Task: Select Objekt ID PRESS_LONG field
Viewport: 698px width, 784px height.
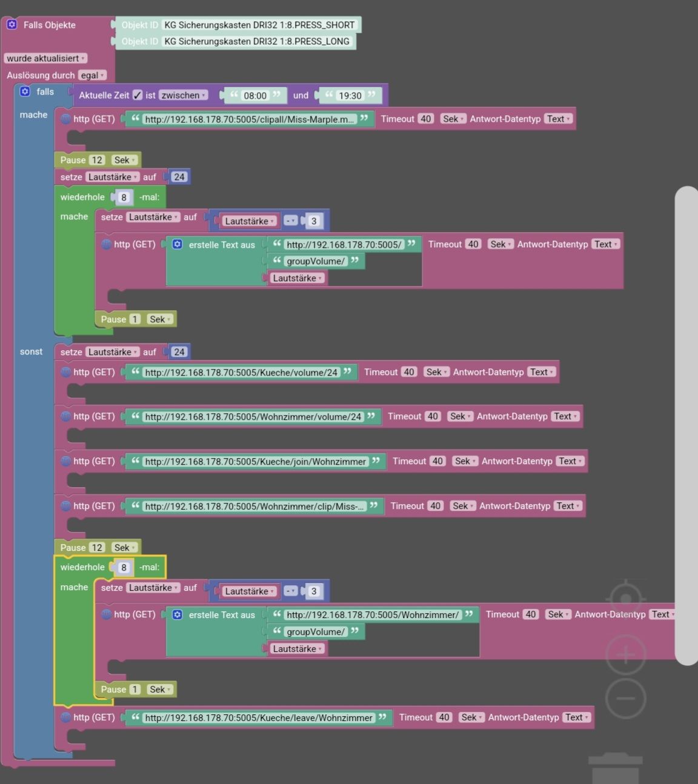Action: [x=257, y=41]
